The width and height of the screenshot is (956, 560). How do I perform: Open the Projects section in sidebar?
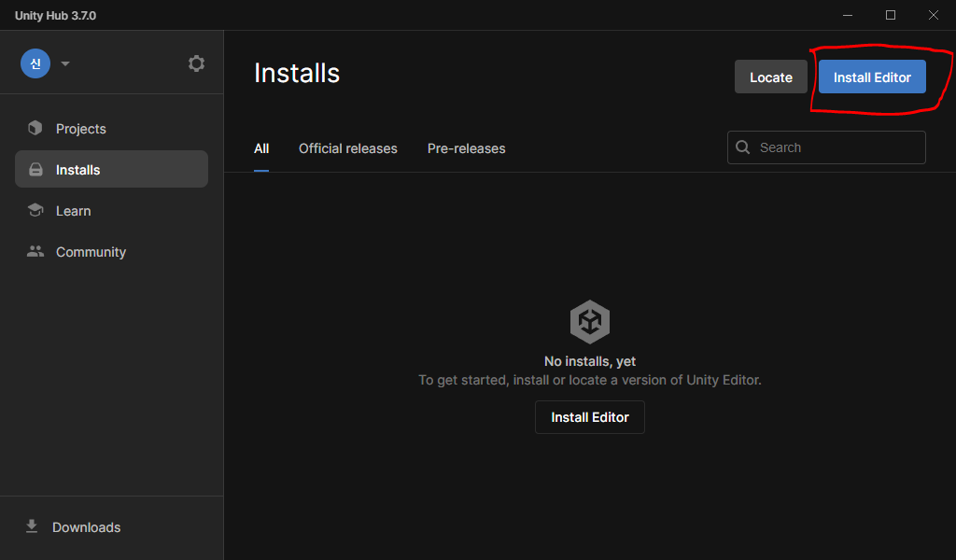(80, 129)
